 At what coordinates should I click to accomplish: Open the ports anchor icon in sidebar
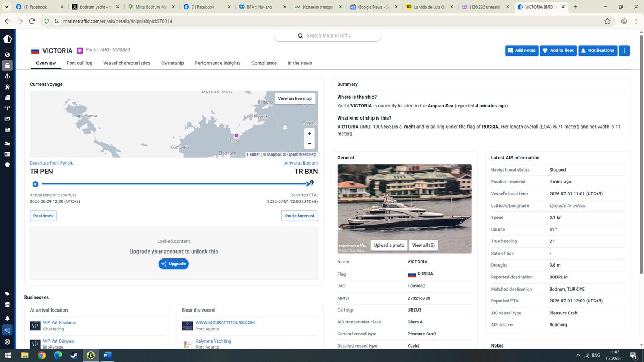point(8,76)
